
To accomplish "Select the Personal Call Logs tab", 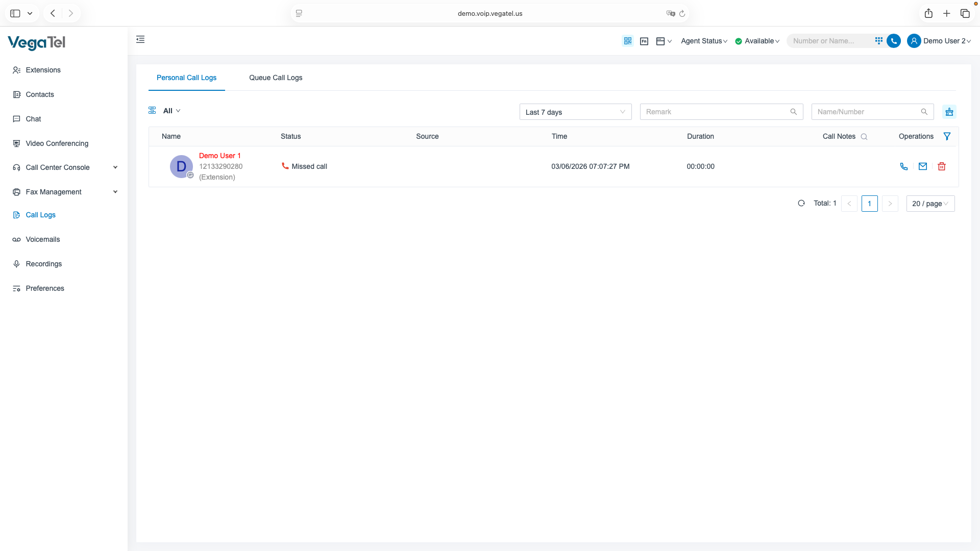I will tap(186, 78).
